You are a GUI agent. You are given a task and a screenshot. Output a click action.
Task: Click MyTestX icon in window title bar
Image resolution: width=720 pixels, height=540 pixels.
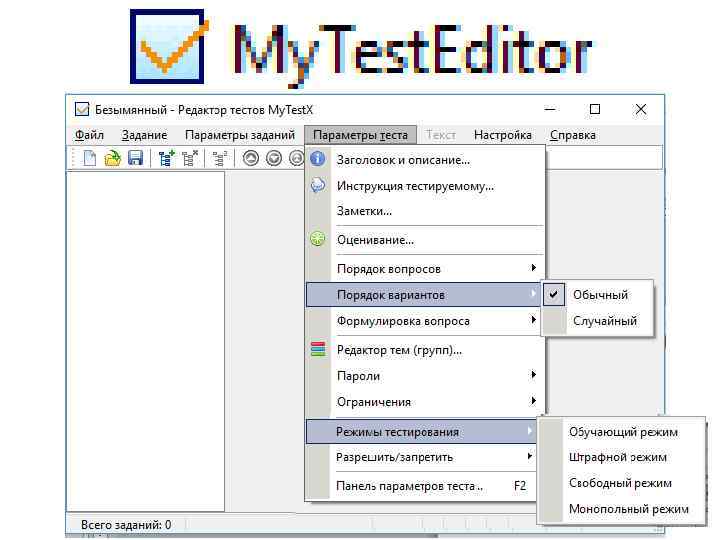pos(82,109)
